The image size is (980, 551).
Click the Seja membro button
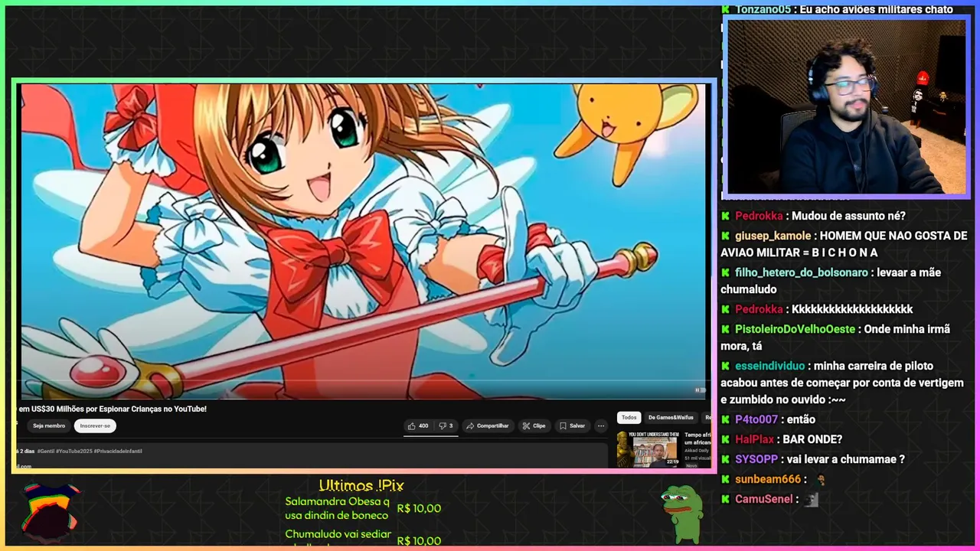[49, 425]
